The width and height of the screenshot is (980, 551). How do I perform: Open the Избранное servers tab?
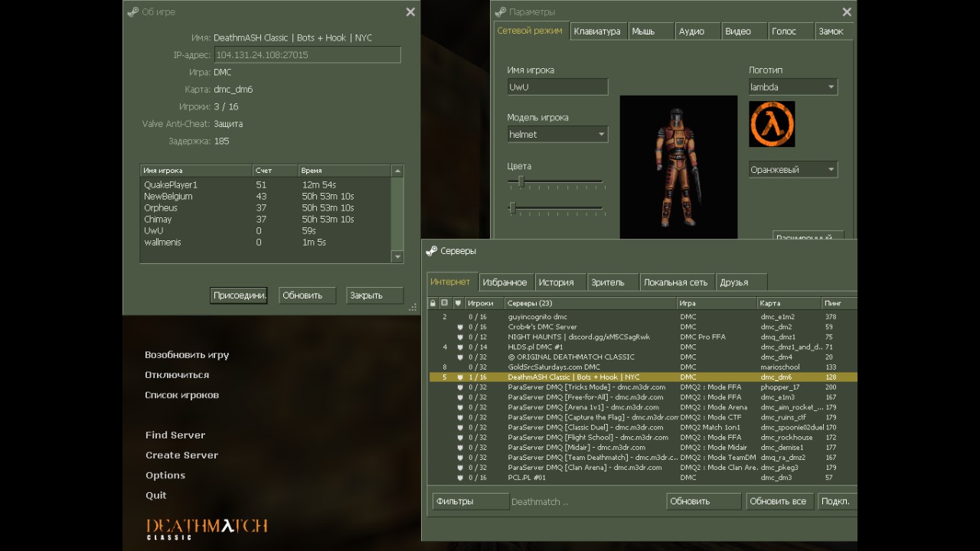505,282
